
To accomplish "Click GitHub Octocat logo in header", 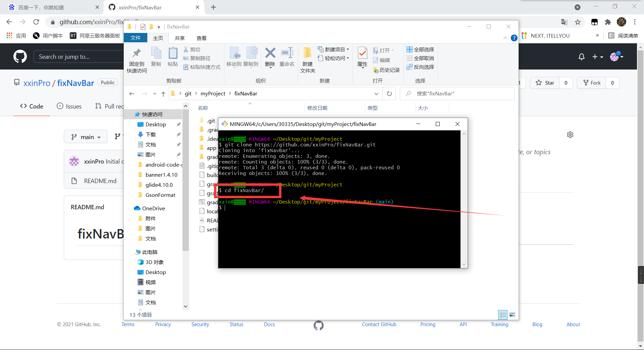I will (20, 56).
